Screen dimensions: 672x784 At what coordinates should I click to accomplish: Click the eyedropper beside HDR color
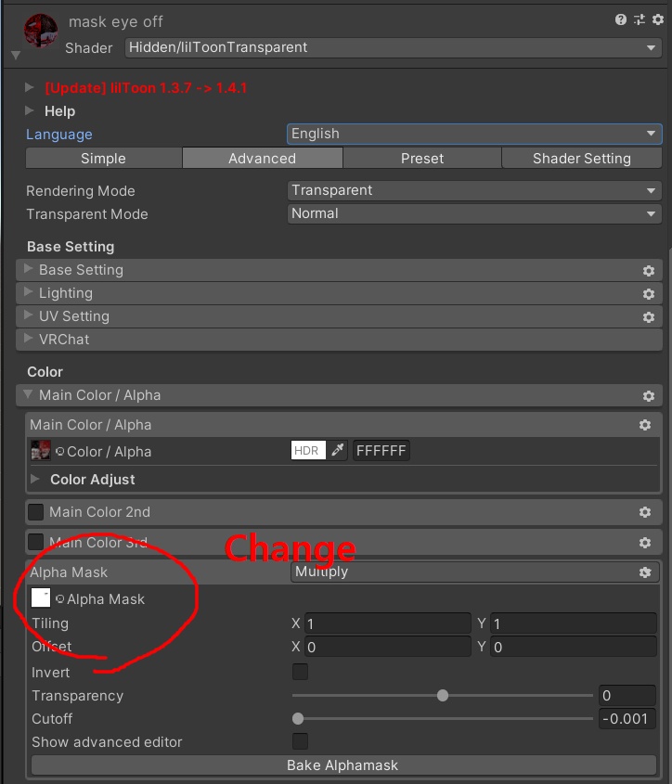(x=338, y=450)
